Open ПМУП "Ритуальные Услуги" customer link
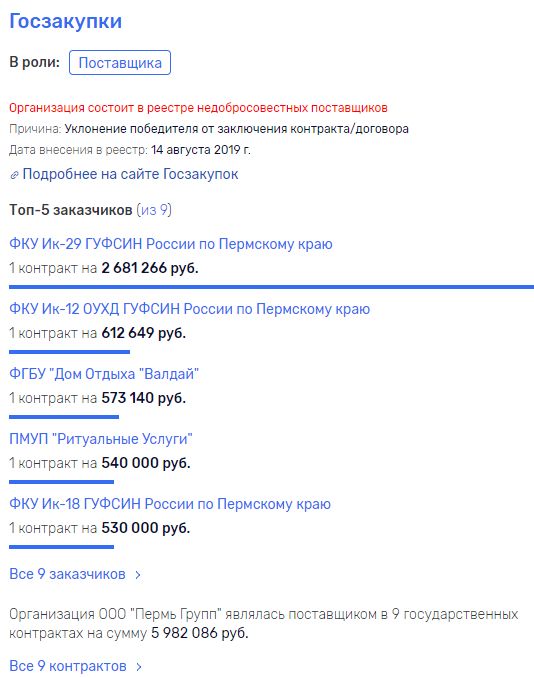This screenshot has height=678, width=534. (x=100, y=438)
